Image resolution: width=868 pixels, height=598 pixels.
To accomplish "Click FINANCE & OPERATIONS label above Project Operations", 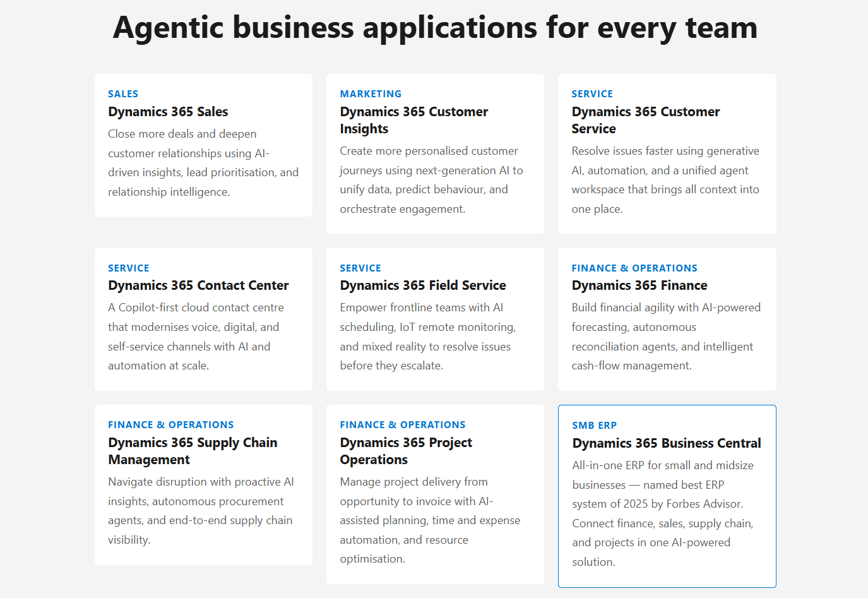I will click(403, 425).
